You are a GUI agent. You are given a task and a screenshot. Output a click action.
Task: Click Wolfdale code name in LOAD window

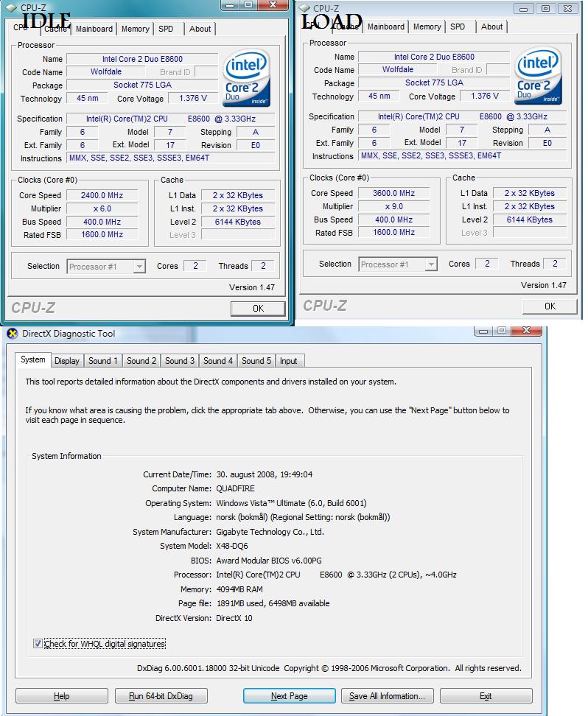397,69
